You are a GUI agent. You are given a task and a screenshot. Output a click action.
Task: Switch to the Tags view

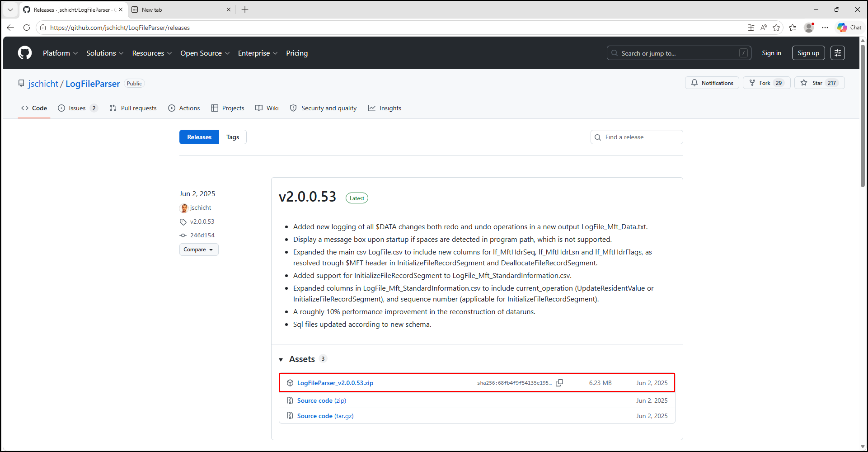tap(233, 137)
